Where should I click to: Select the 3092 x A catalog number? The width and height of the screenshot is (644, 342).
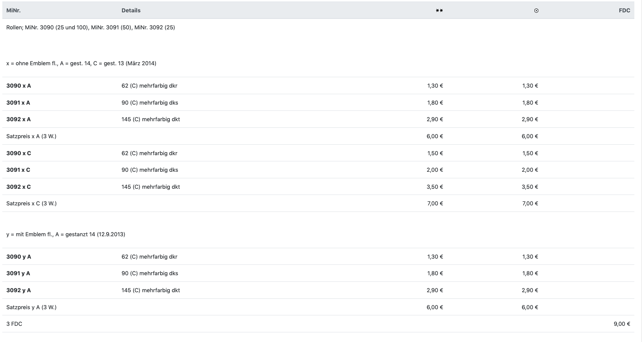tap(19, 119)
